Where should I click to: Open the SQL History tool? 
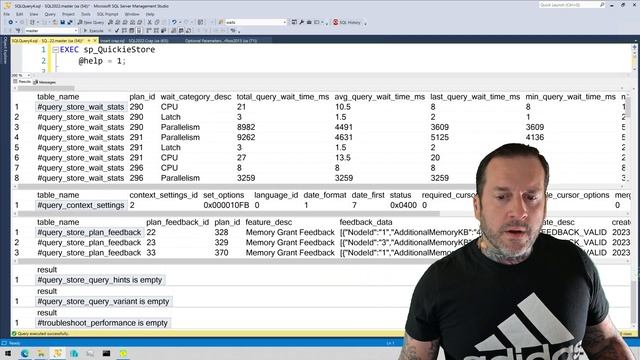(347, 22)
